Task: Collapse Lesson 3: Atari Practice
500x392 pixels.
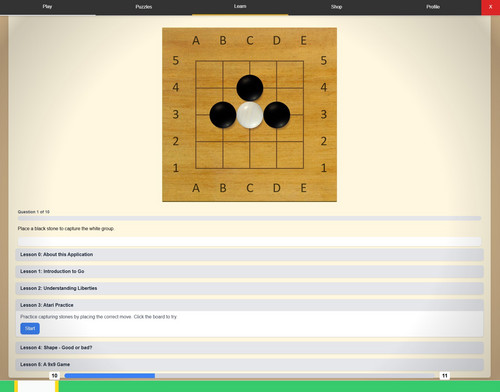Action: 249,305
